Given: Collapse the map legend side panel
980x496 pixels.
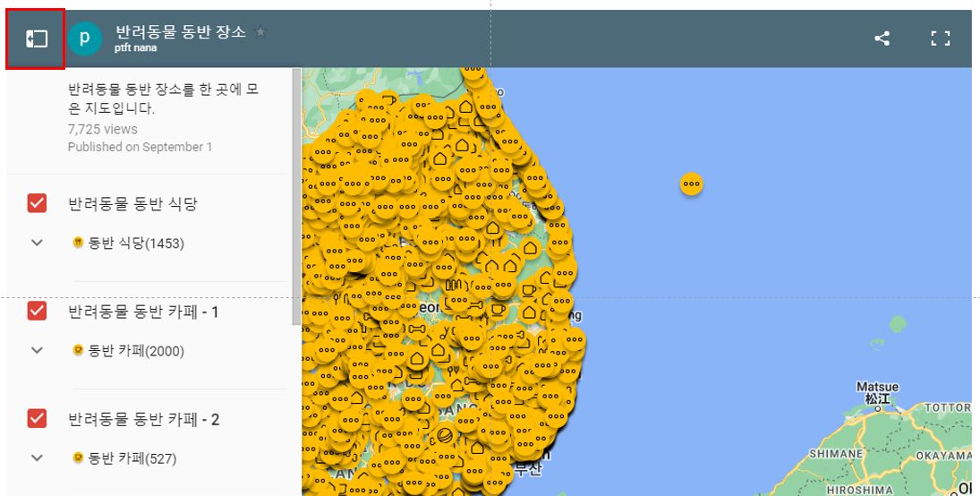Looking at the screenshot, I should pos(36,38).
